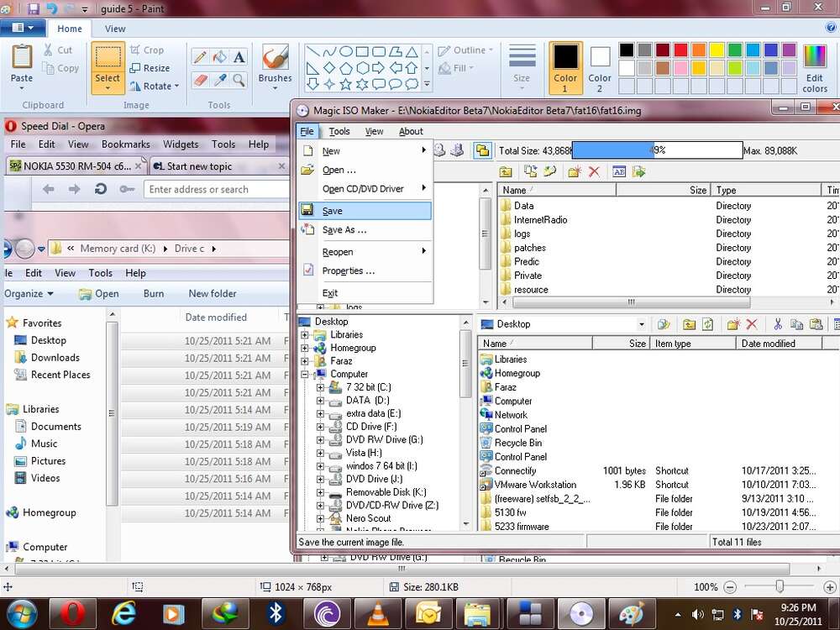Switch to Paint's Home ribbon tab

click(70, 29)
